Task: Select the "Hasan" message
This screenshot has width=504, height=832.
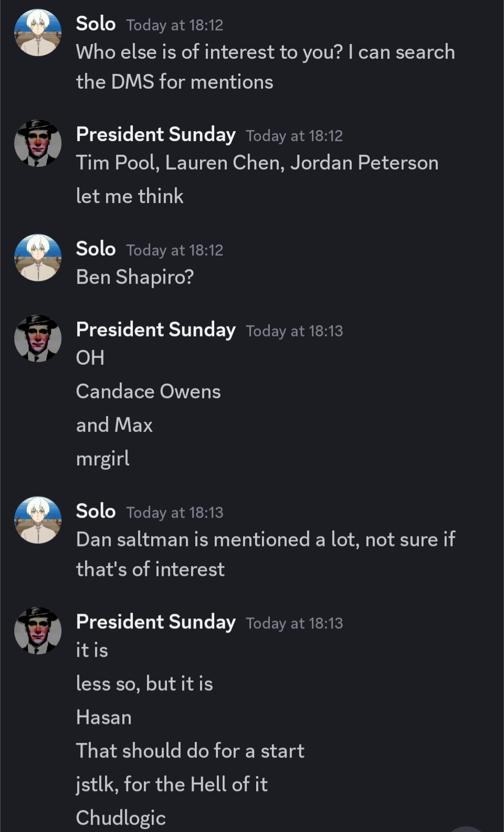Action: 103,717
